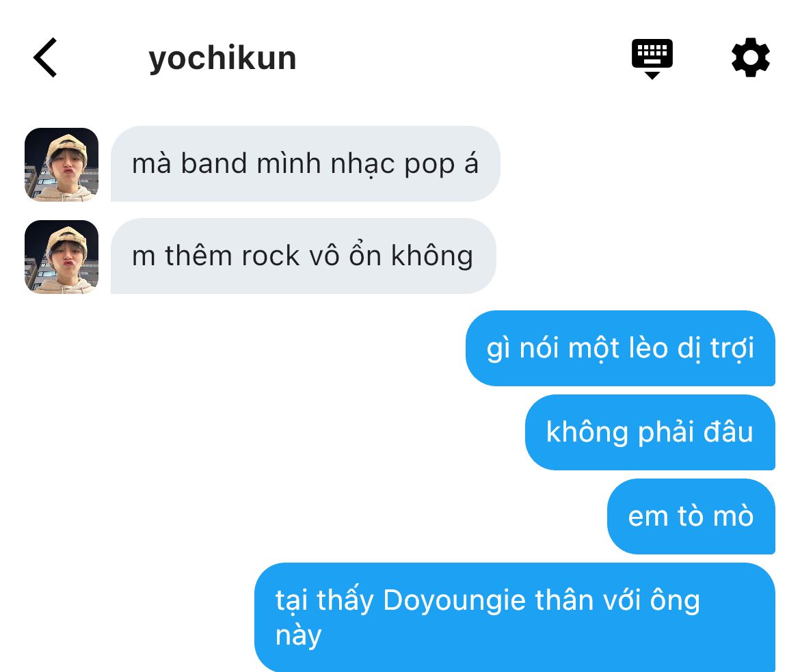
Task: Select the 'tại thấy Doyoungie thân' message bubble
Action: 515,617
